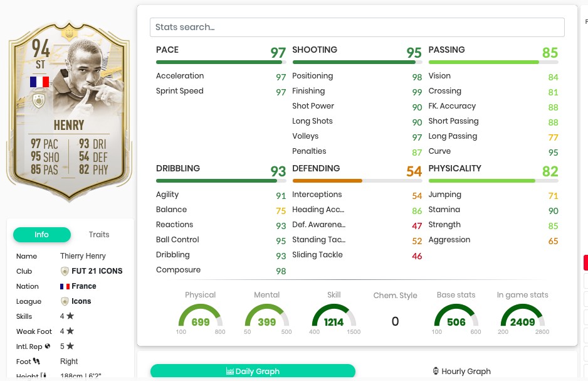Open the Icons league link
588x381 pixels.
(x=81, y=301)
